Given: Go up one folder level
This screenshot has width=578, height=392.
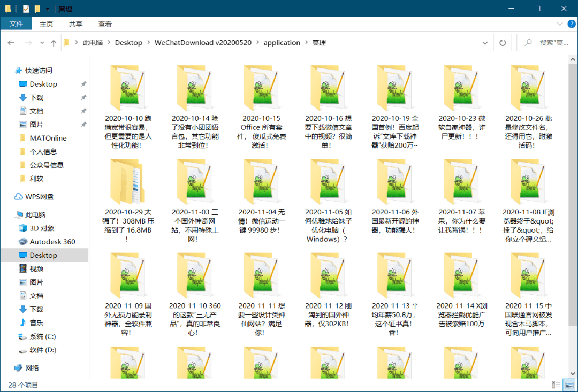Looking at the screenshot, I should [x=54, y=43].
